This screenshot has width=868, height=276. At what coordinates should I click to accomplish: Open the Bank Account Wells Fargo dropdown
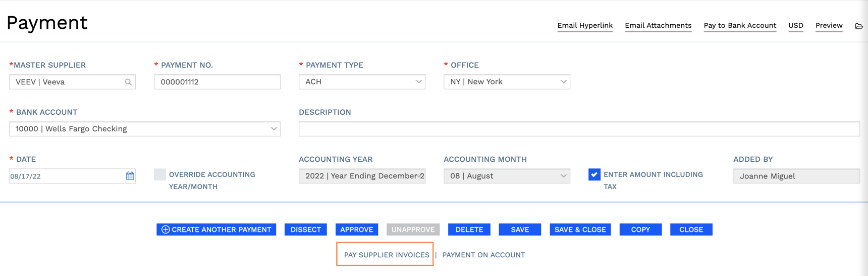pos(145,129)
